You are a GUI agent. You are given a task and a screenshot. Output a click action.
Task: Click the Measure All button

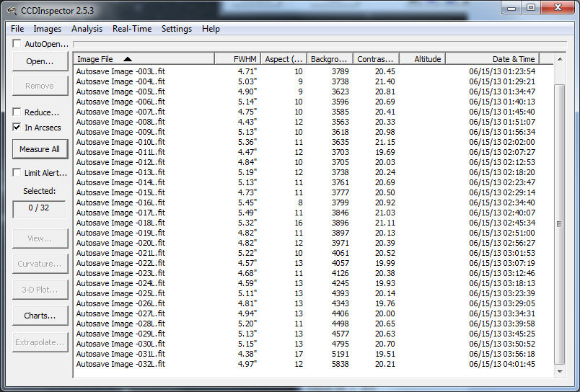click(40, 149)
